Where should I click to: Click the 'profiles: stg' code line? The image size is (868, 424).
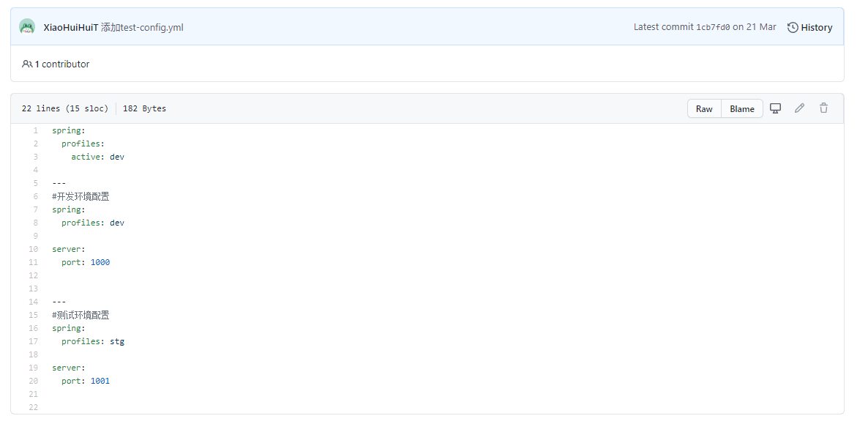tap(93, 341)
